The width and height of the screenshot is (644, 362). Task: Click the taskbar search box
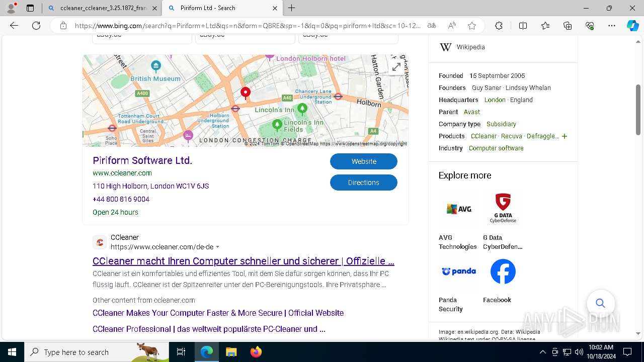97,352
